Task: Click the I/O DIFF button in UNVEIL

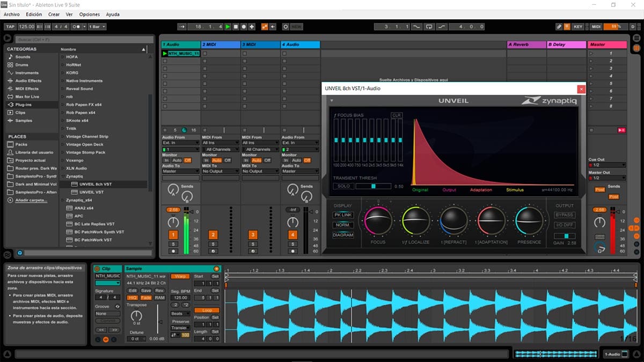Action: point(565,225)
